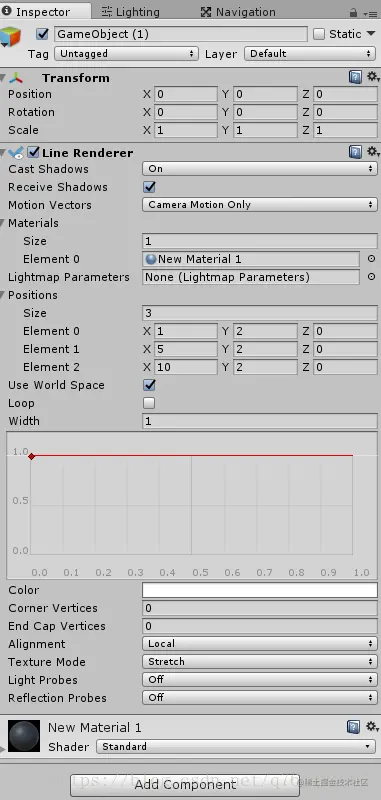Open the Line Renderer gear settings menu
Image resolution: width=381 pixels, height=800 pixels.
(373, 152)
